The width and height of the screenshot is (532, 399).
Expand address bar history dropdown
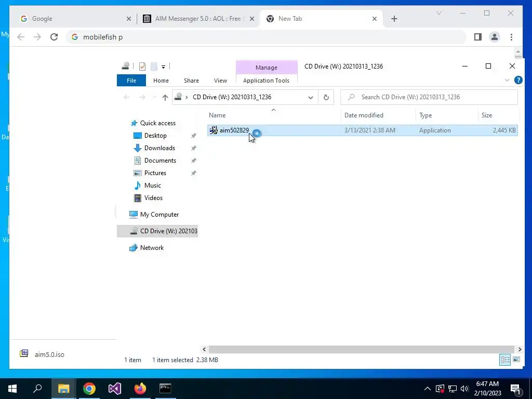click(x=311, y=97)
